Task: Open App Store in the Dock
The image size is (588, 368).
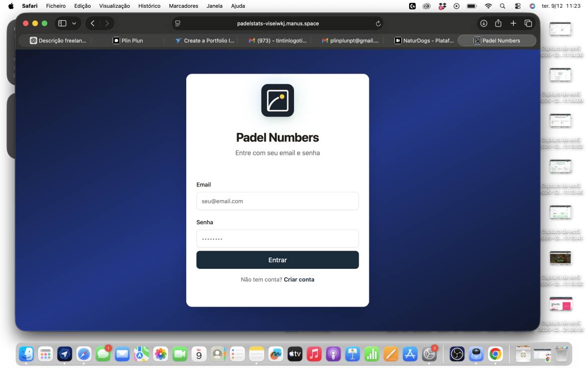Action: [410, 354]
